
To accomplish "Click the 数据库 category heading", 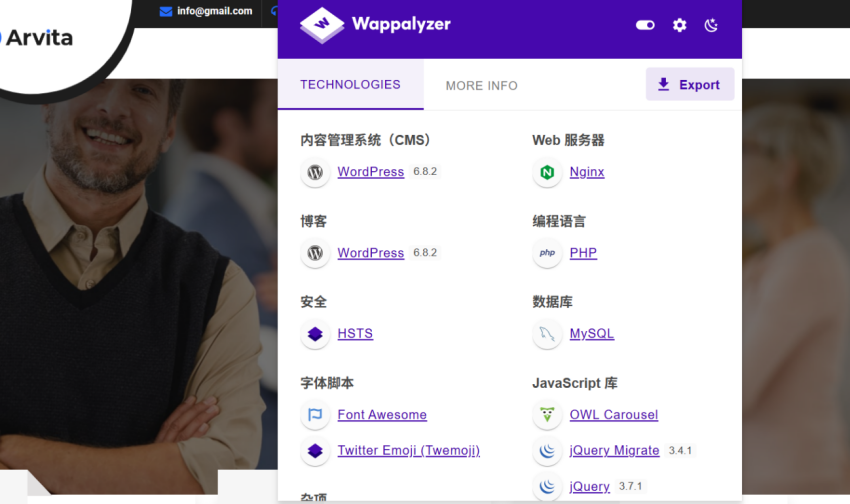I will click(552, 302).
